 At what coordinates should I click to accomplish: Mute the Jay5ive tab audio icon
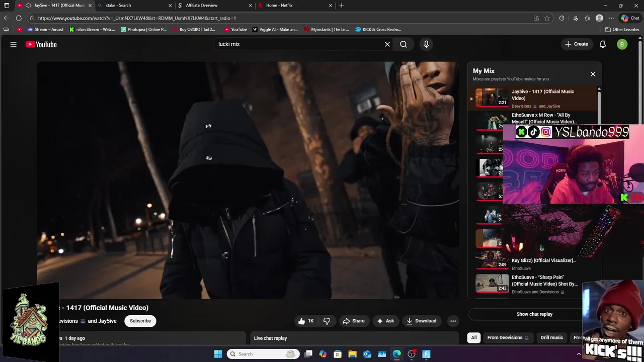pos(28,6)
